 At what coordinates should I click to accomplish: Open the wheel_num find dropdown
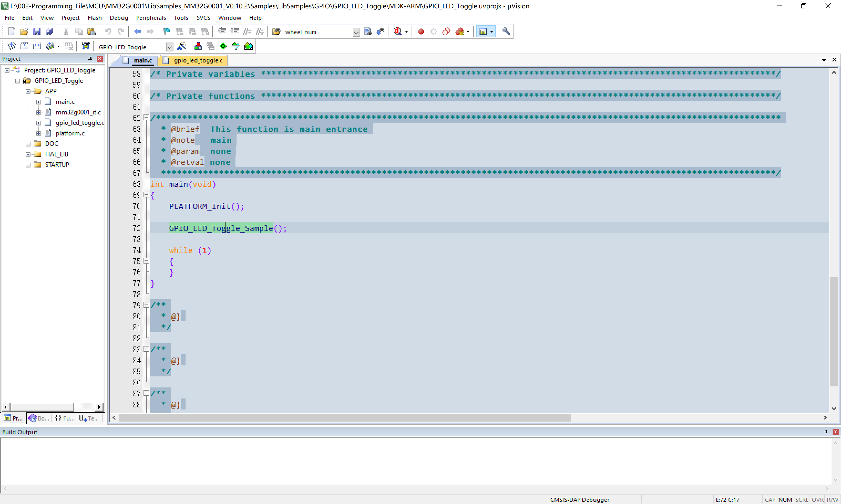356,32
